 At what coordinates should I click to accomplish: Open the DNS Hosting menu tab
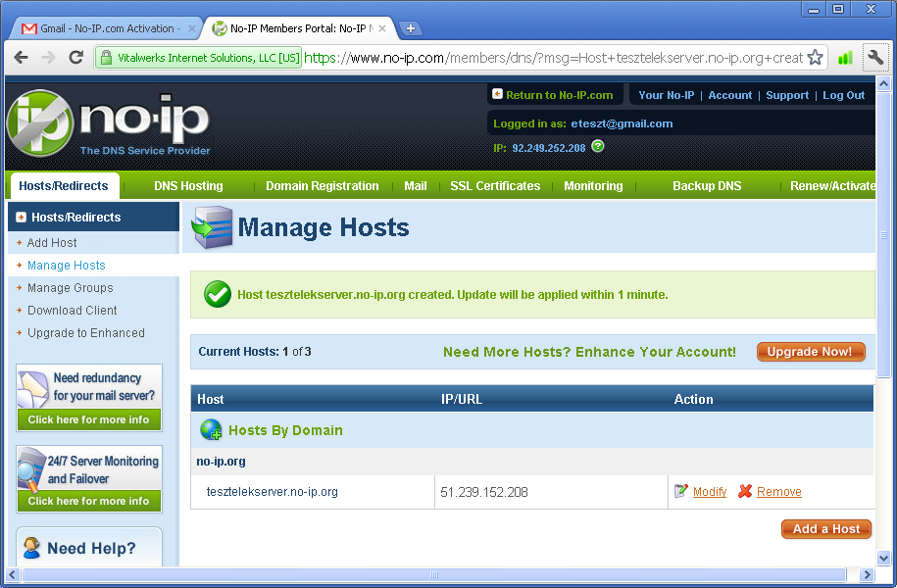188,186
